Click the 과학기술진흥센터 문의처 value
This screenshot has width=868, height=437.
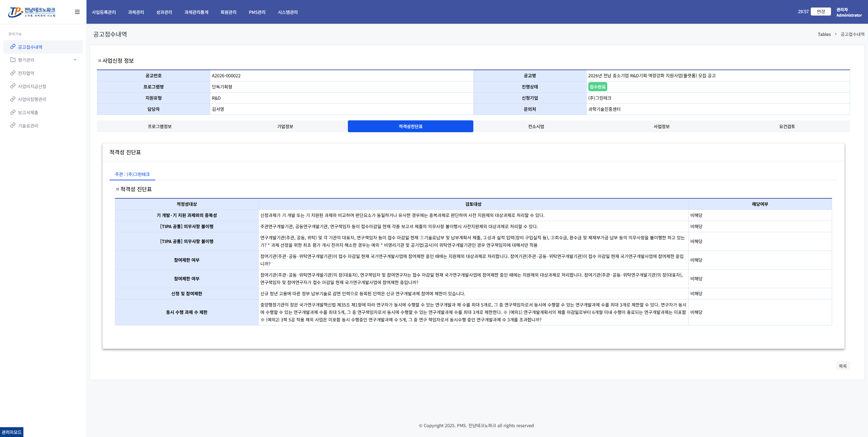tap(604, 109)
